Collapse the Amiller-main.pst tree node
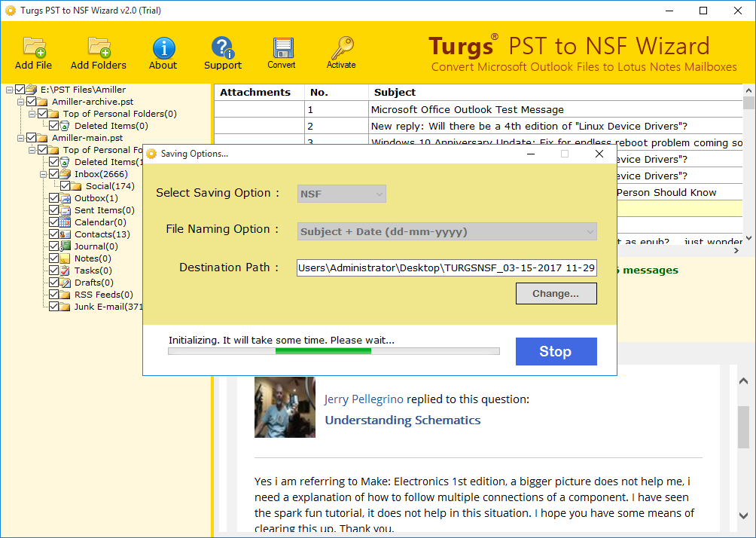This screenshot has height=538, width=756. pos(21,138)
